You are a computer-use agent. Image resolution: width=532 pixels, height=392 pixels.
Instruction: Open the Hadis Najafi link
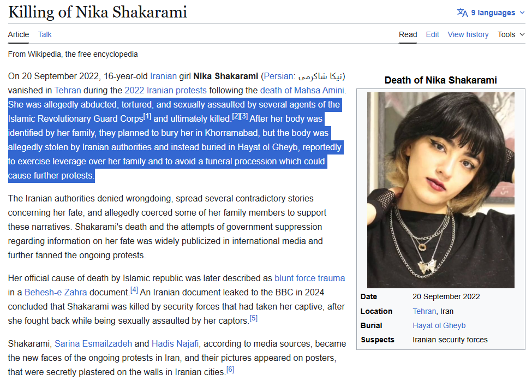tap(175, 343)
